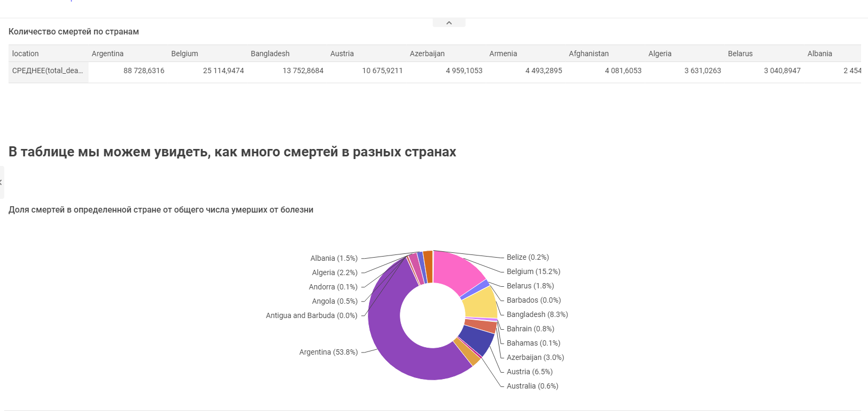868x414 pixels.
Task: Select cell value 4 081,6053
Action: tap(623, 71)
